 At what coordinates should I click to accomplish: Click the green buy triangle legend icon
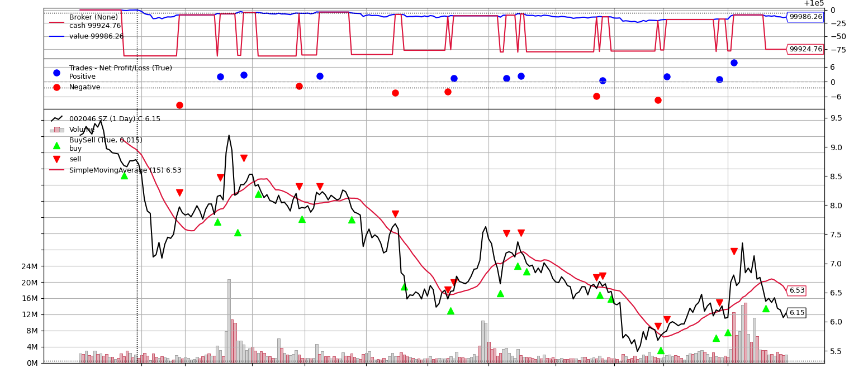point(56,145)
